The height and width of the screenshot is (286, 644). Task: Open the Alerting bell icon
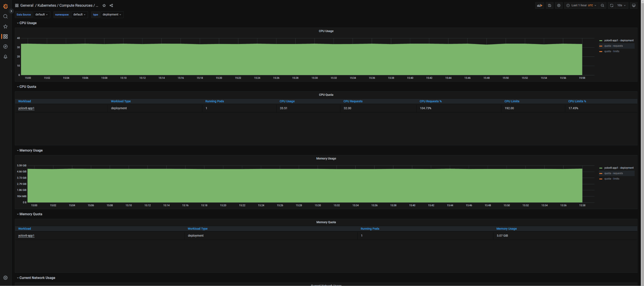[x=5, y=57]
